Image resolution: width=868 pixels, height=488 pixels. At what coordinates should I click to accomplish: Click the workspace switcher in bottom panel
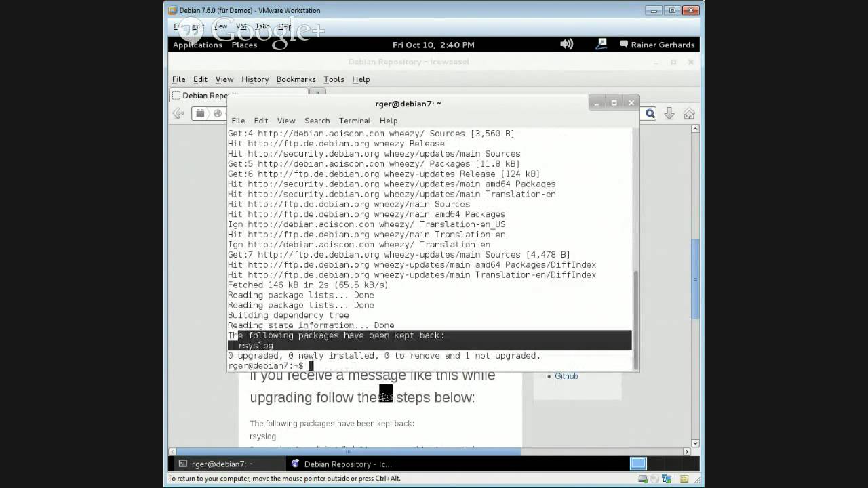pos(638,464)
